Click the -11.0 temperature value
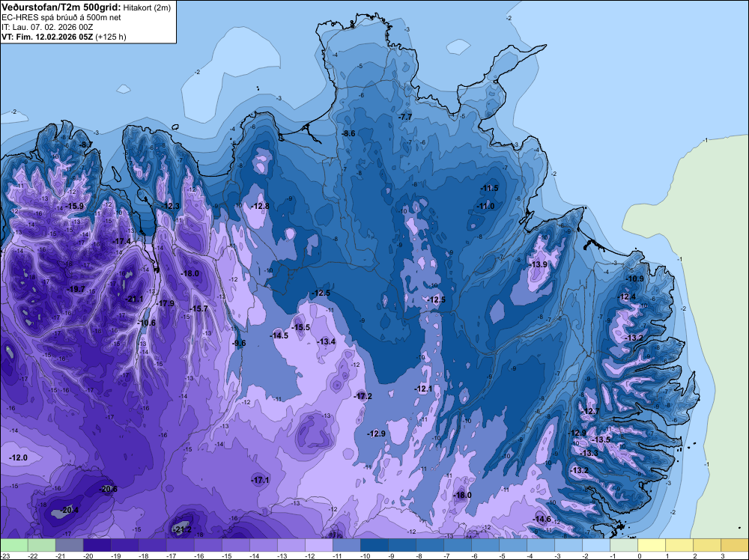The height and width of the screenshot is (560, 749). coord(485,206)
